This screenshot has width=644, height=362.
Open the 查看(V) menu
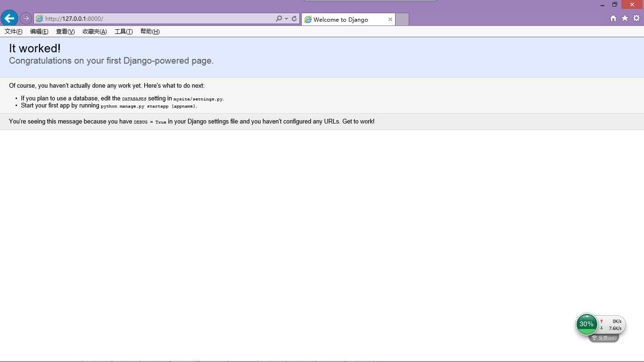click(x=65, y=32)
